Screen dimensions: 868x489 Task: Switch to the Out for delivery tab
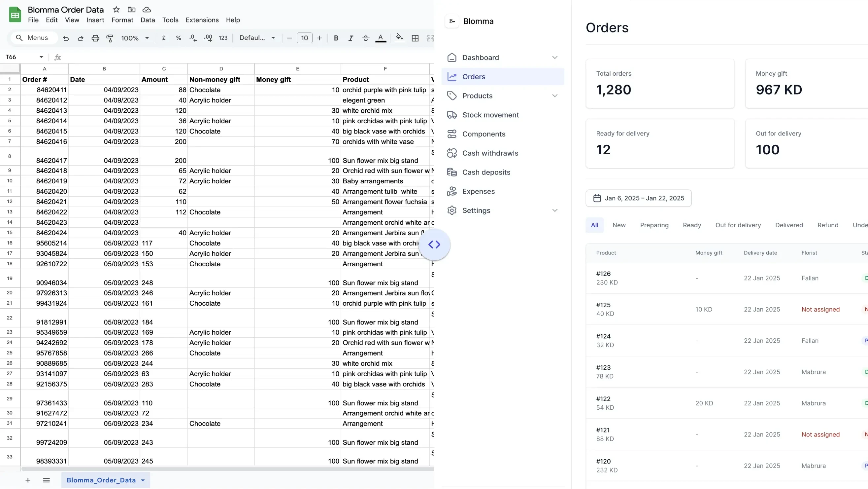[x=738, y=225]
